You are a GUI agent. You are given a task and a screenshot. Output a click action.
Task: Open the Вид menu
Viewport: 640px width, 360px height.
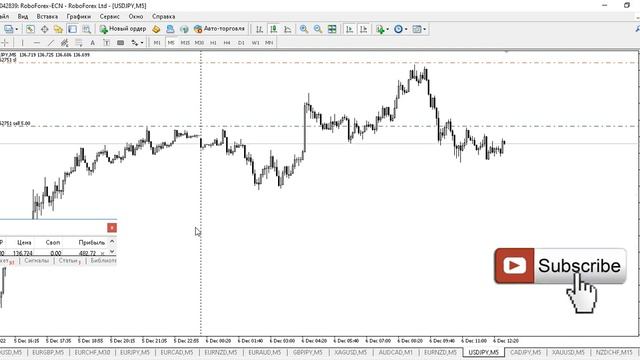coord(23,16)
